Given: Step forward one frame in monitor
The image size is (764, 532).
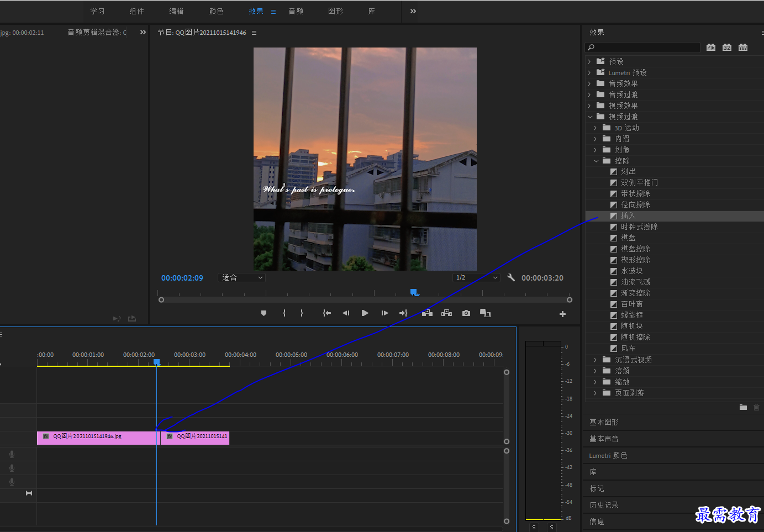Looking at the screenshot, I should (x=384, y=313).
